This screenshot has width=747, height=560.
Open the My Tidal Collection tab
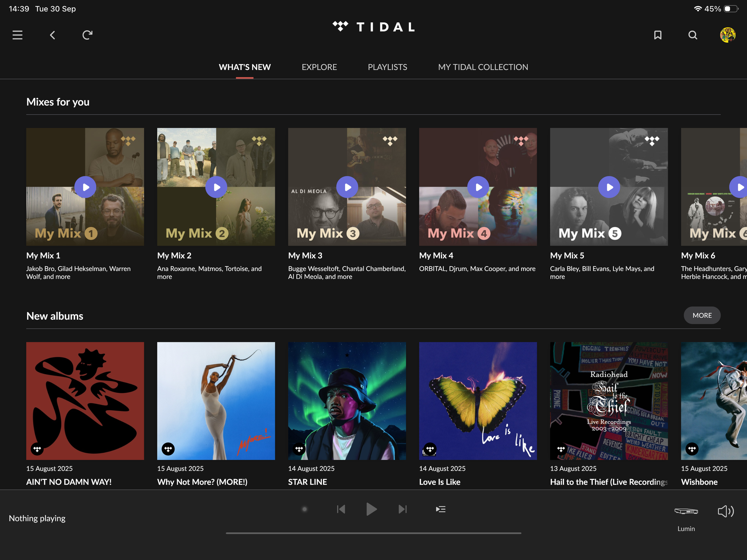pyautogui.click(x=483, y=67)
